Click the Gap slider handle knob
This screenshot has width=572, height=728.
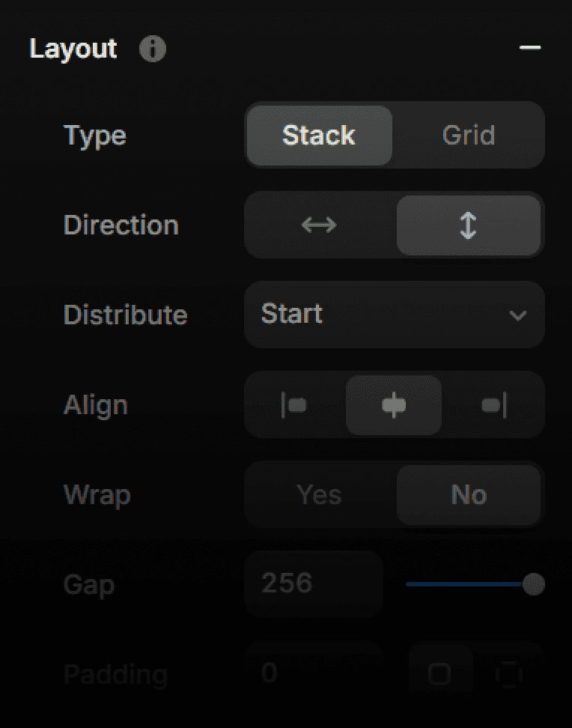click(534, 584)
